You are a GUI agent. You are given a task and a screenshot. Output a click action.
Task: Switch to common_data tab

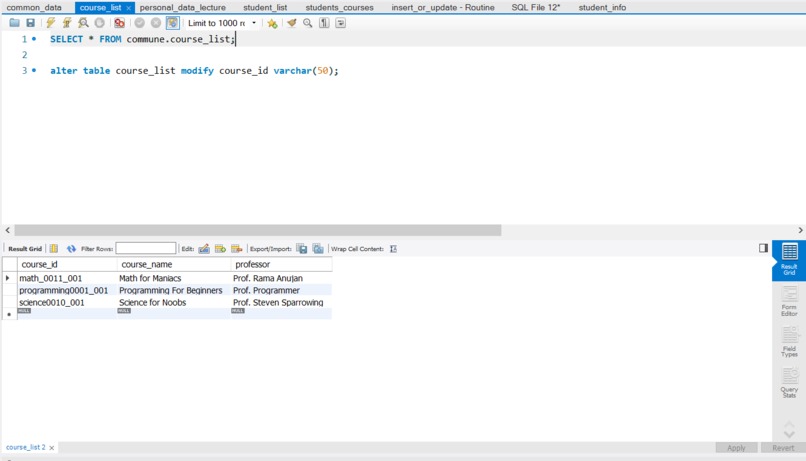[34, 7]
